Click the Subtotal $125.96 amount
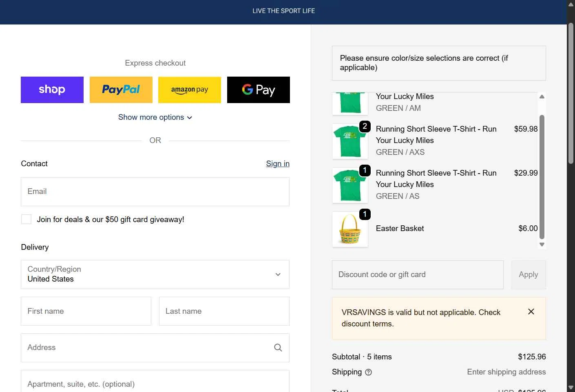This screenshot has height=392, width=575. (532, 357)
